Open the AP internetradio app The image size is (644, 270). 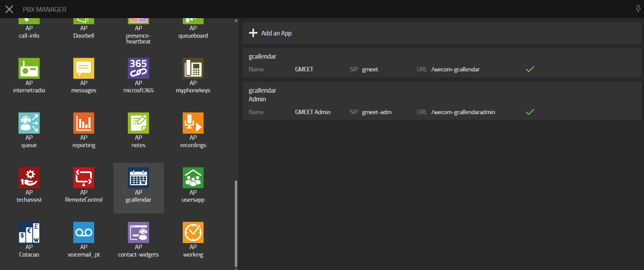(29, 69)
